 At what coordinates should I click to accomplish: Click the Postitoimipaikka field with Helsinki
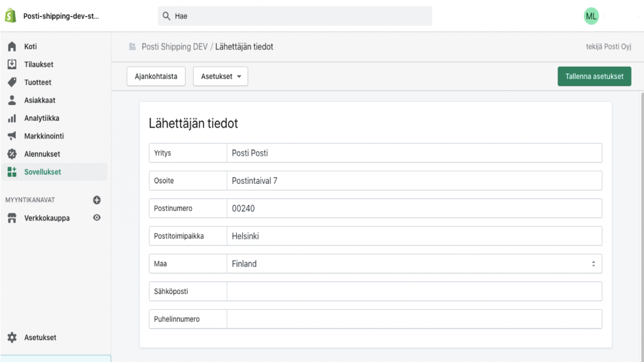point(414,236)
